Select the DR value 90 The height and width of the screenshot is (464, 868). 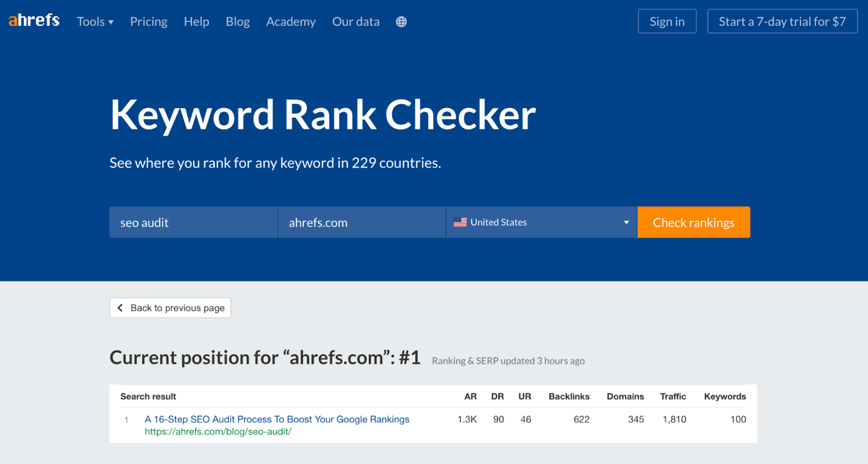click(x=499, y=419)
